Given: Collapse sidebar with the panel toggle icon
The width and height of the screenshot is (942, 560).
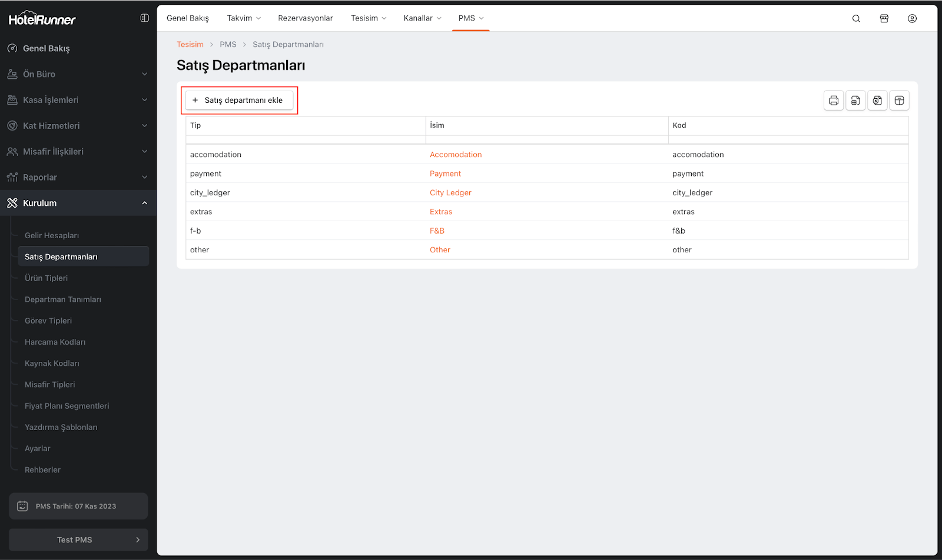Looking at the screenshot, I should [144, 18].
